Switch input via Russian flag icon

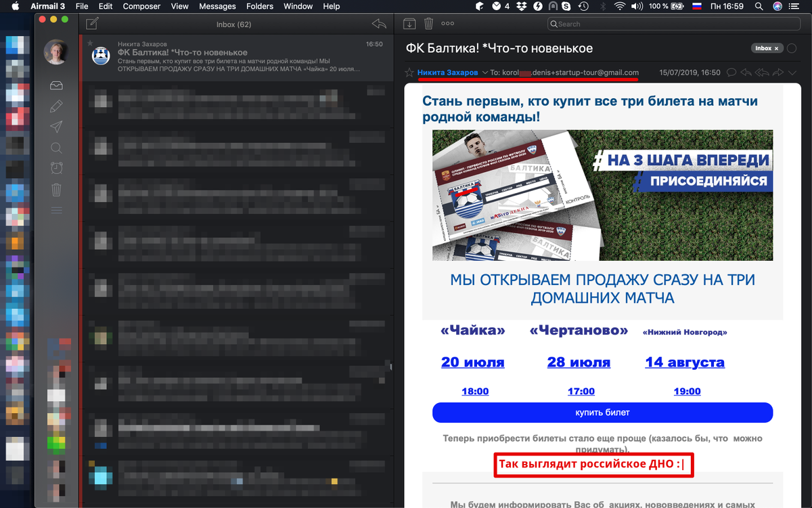point(696,6)
